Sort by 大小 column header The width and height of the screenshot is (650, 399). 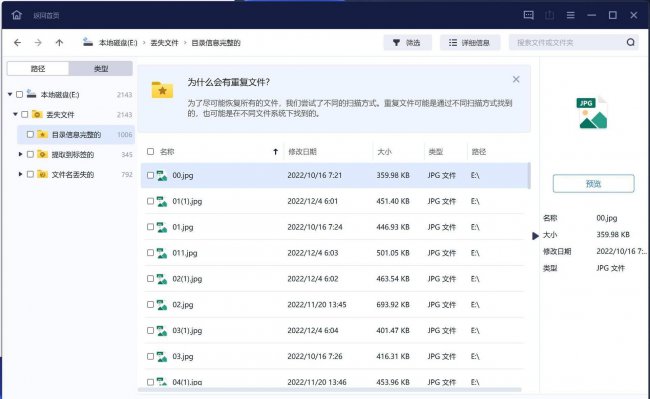pos(384,152)
